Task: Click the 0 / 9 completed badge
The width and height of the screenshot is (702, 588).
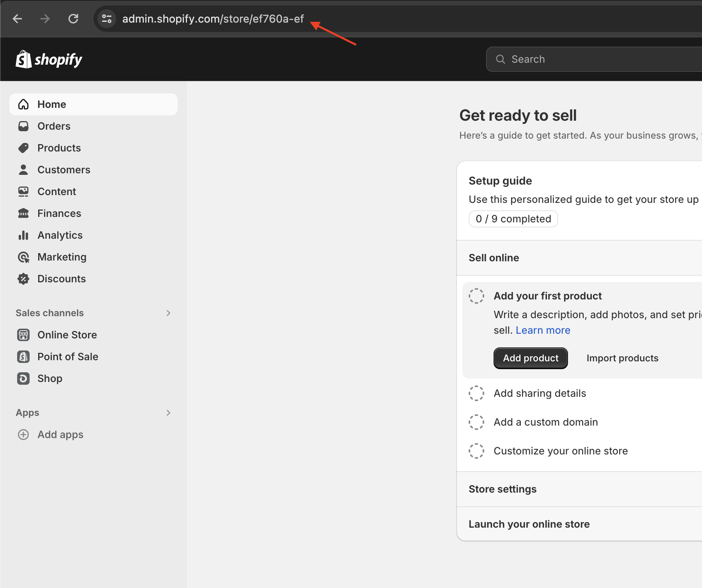Action: 513,219
